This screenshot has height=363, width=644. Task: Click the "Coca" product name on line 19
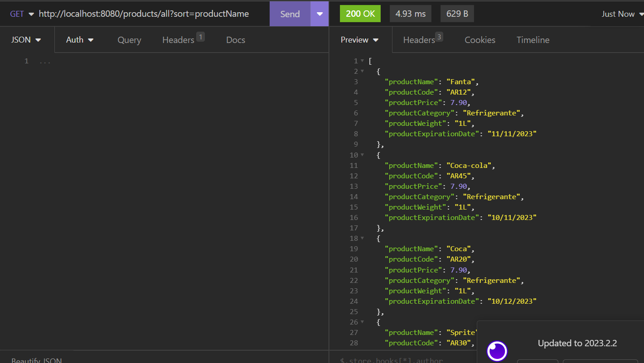click(x=459, y=249)
